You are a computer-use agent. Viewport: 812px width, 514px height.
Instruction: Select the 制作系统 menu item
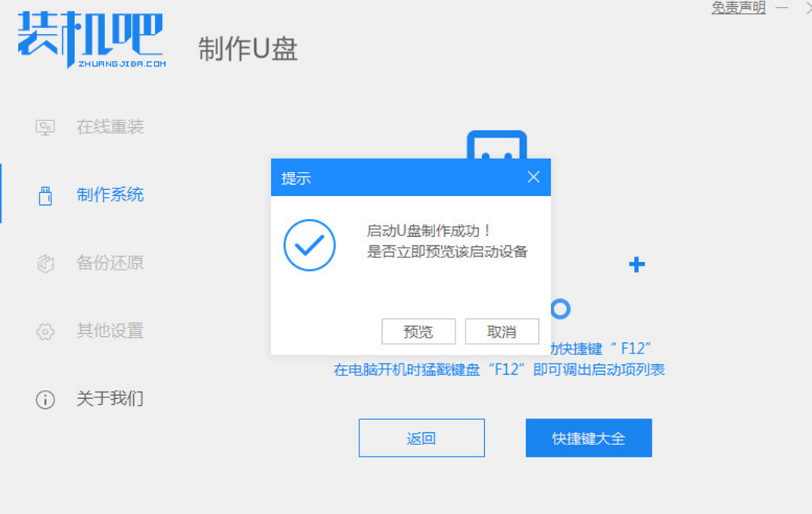(x=110, y=195)
